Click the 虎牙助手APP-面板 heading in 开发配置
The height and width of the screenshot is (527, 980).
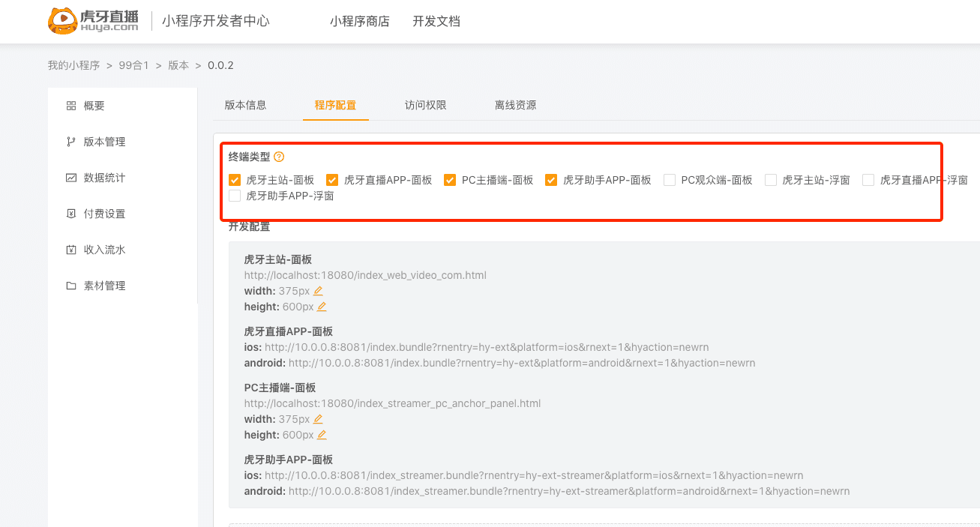(288, 460)
